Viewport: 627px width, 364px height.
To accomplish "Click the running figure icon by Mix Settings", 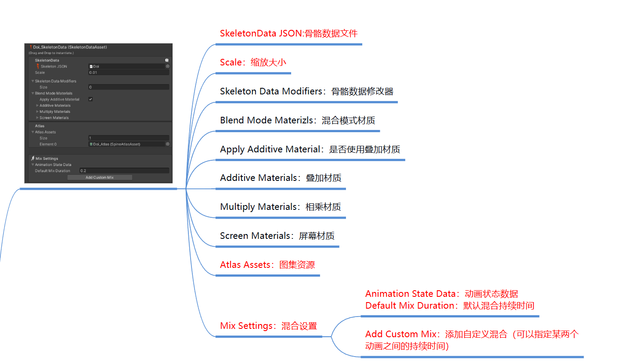I will click(33, 158).
